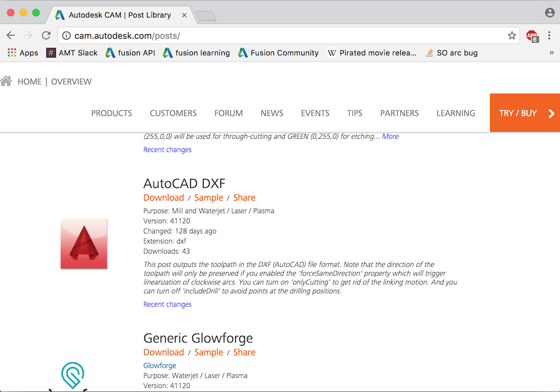Open the LEARNING menu item
This screenshot has width=560, height=392.
click(456, 113)
